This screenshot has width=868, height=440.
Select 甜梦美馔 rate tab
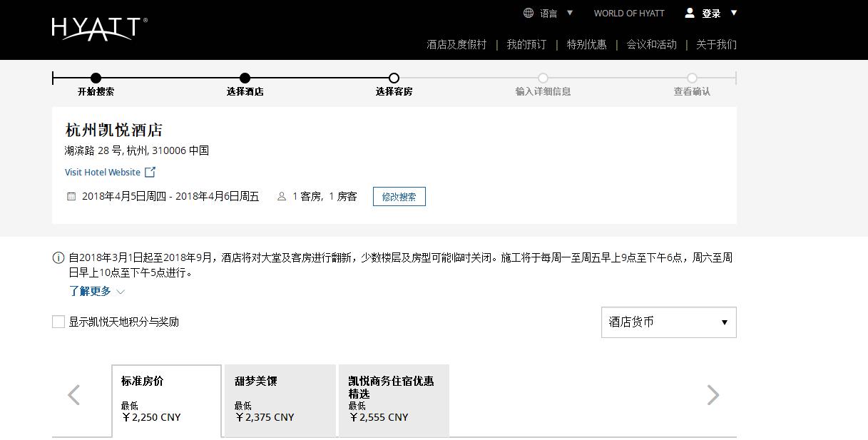[x=280, y=401]
